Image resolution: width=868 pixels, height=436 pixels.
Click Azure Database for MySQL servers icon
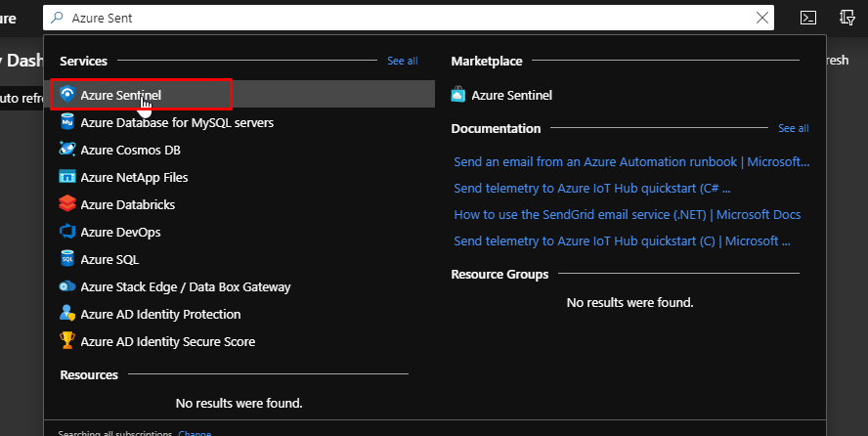coord(67,123)
